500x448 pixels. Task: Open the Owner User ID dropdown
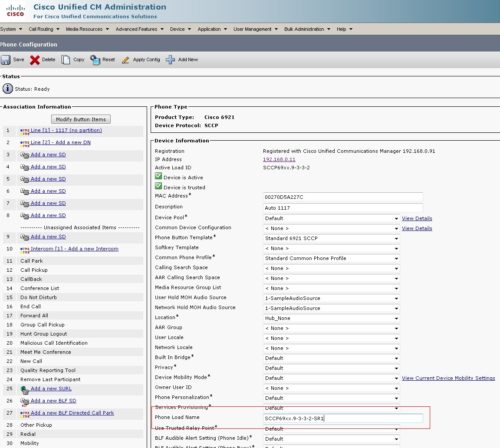tap(331, 388)
